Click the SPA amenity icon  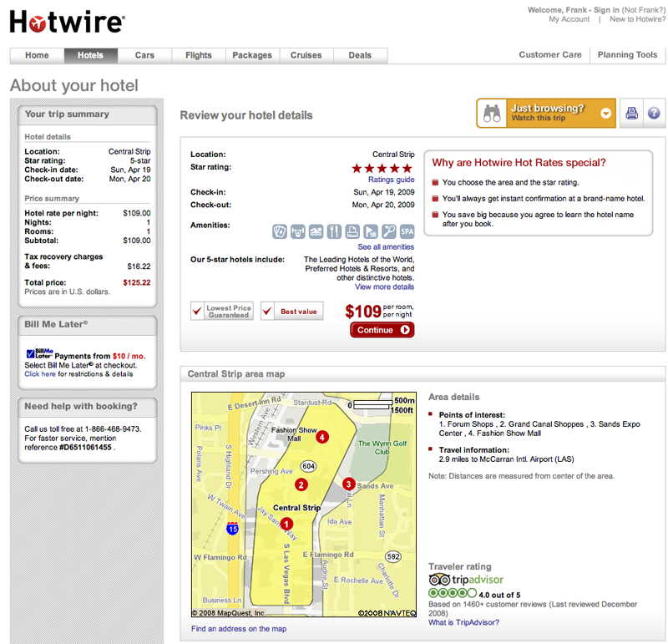point(407,231)
